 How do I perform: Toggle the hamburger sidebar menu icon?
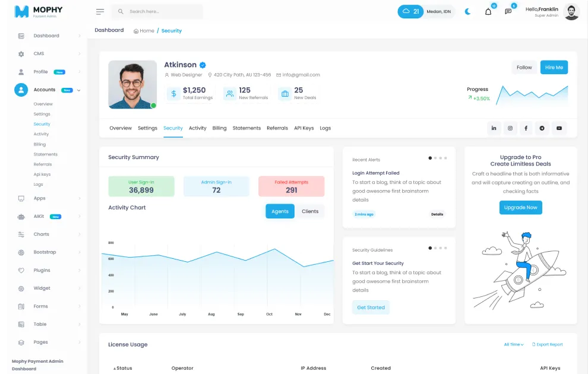click(100, 12)
